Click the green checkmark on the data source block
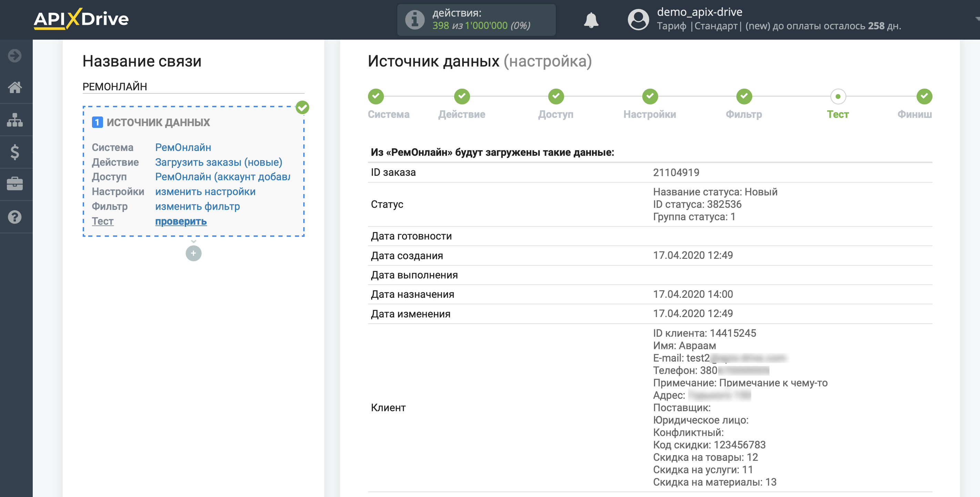 coord(303,107)
